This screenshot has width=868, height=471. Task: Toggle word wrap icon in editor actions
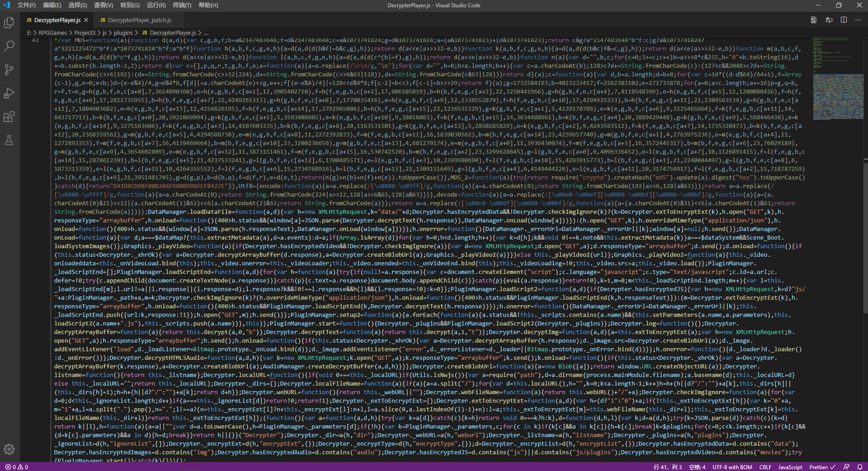tap(829, 20)
